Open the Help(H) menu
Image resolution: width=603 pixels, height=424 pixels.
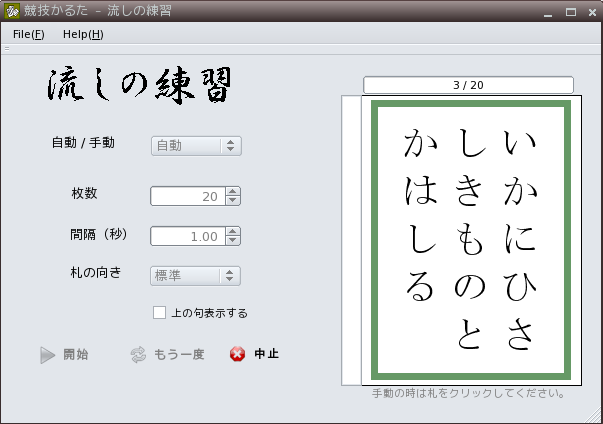coord(83,34)
